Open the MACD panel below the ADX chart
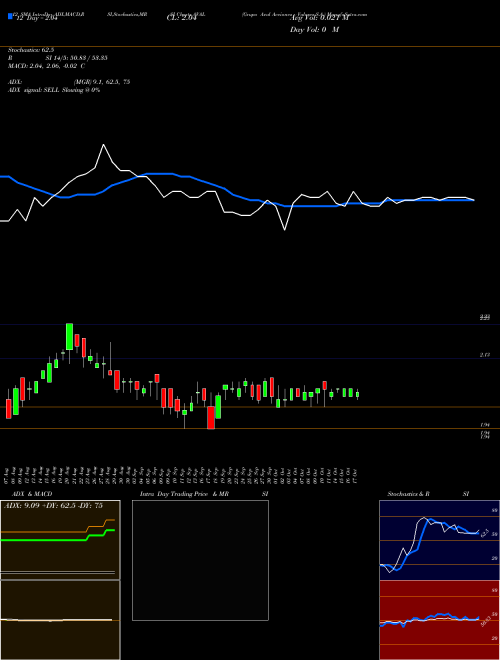500x660 pixels. 60,620
